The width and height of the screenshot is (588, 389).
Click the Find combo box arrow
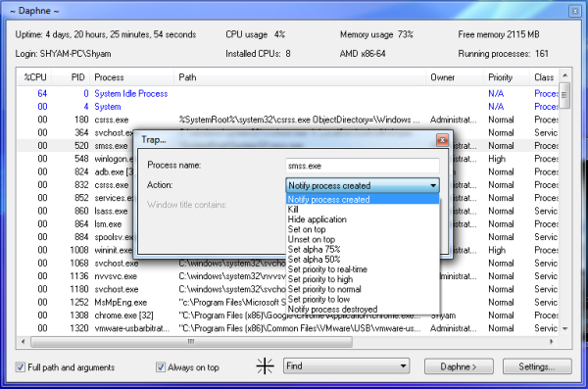(x=403, y=366)
